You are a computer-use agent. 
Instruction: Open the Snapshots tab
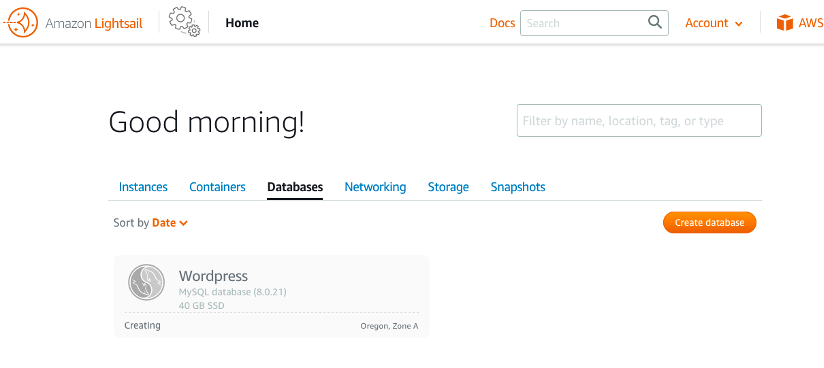pyautogui.click(x=518, y=187)
